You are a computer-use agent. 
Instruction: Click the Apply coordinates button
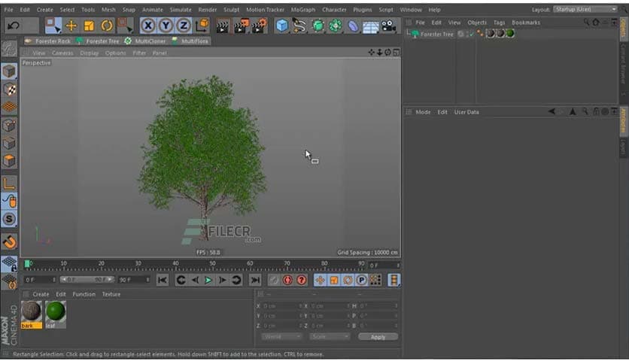[x=378, y=337]
